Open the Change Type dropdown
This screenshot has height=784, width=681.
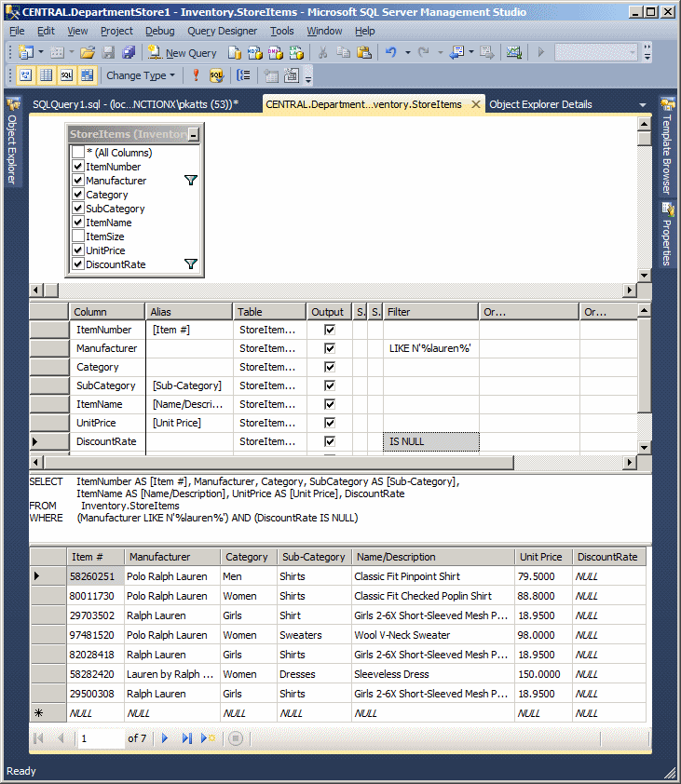pyautogui.click(x=141, y=75)
